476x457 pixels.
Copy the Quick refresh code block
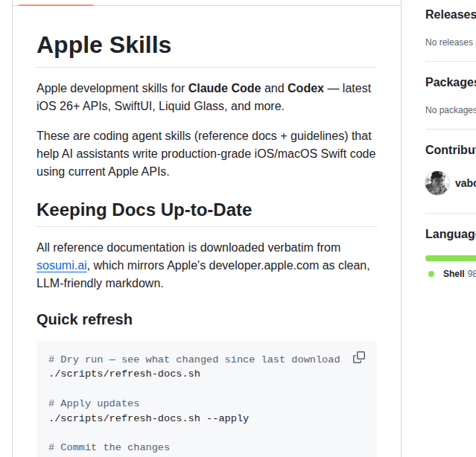pos(359,357)
